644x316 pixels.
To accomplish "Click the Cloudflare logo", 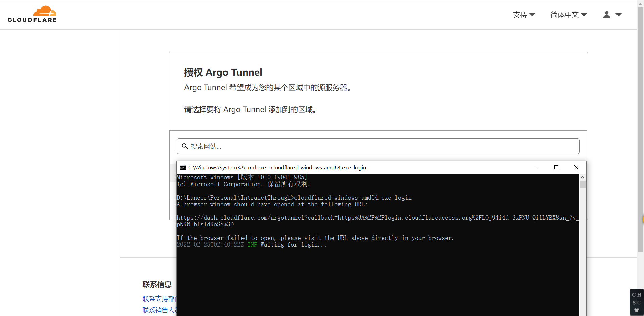I will (32, 14).
